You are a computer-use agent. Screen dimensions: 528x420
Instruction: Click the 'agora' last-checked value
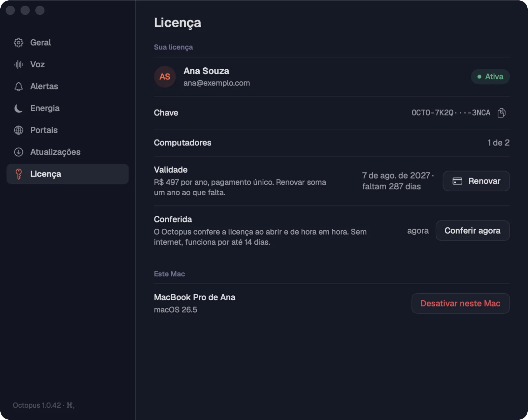[418, 231]
